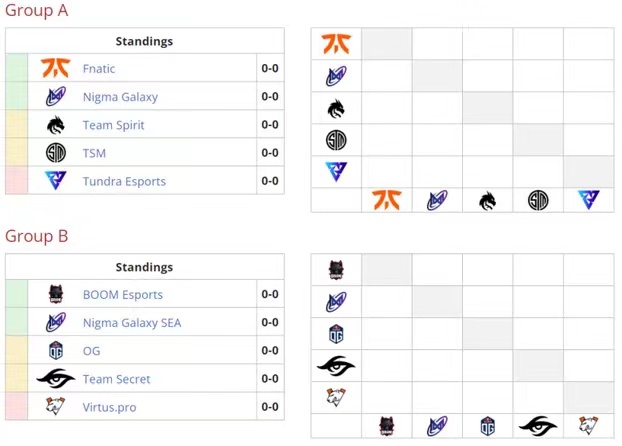Viewport: 622px width, 446px height.
Task: Click the Group B heading
Action: pos(36,236)
